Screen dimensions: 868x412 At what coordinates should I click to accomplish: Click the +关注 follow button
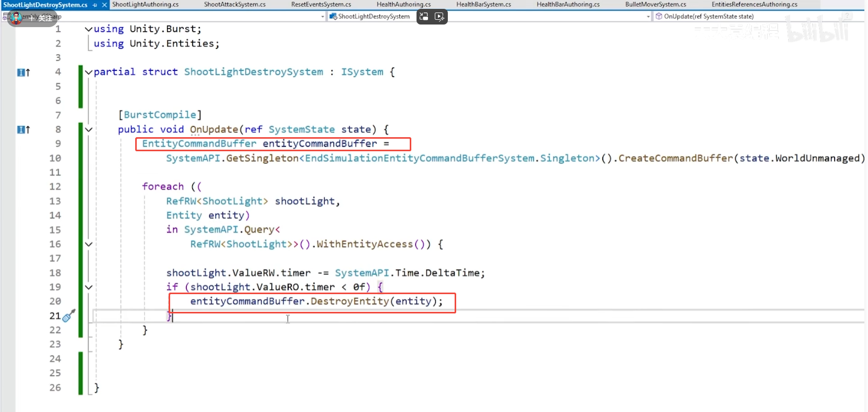coord(40,18)
